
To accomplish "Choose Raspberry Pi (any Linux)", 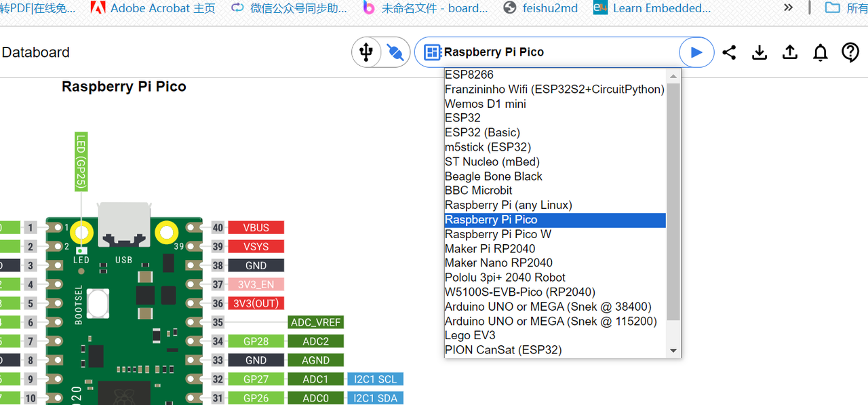I will (x=555, y=205).
